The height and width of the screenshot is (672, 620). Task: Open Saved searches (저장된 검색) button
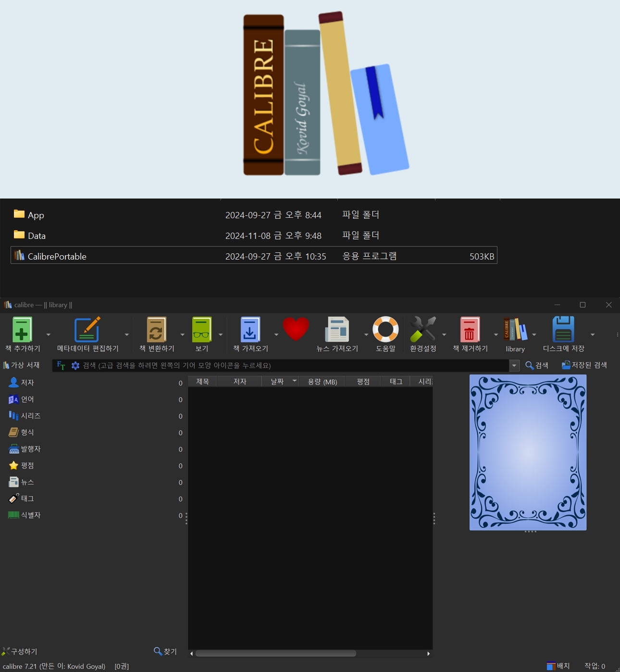click(584, 365)
